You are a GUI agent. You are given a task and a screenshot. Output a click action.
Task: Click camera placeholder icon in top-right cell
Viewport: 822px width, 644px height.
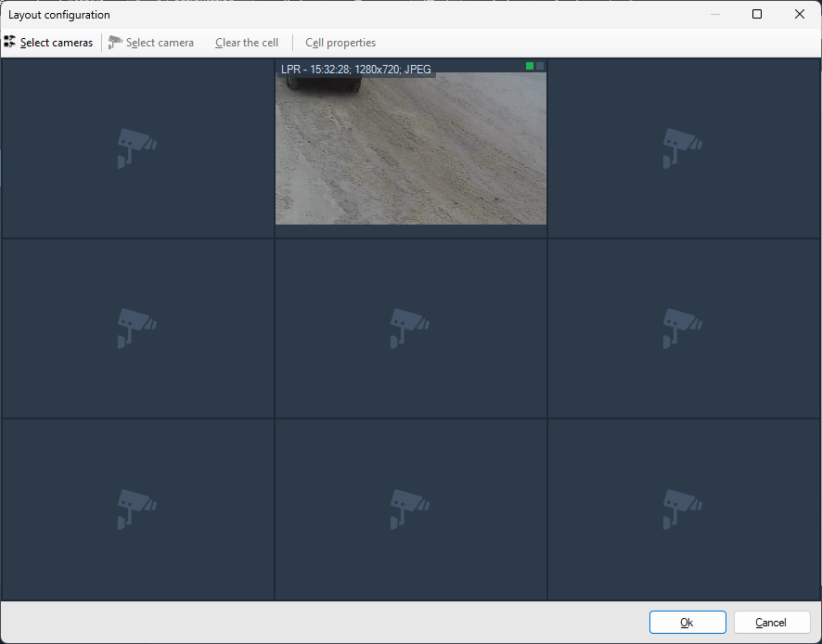click(682, 148)
